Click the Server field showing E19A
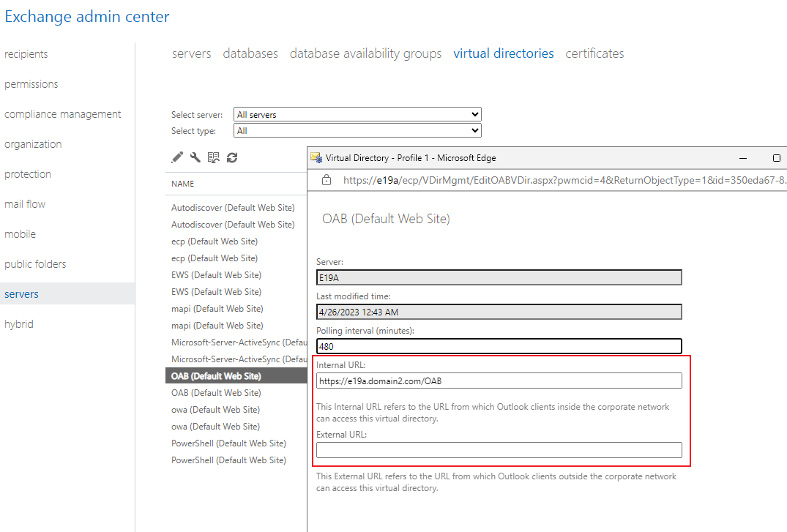 point(499,277)
